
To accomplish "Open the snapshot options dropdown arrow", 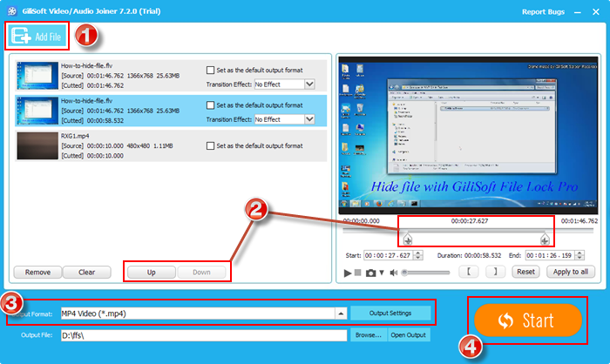I will click(382, 273).
